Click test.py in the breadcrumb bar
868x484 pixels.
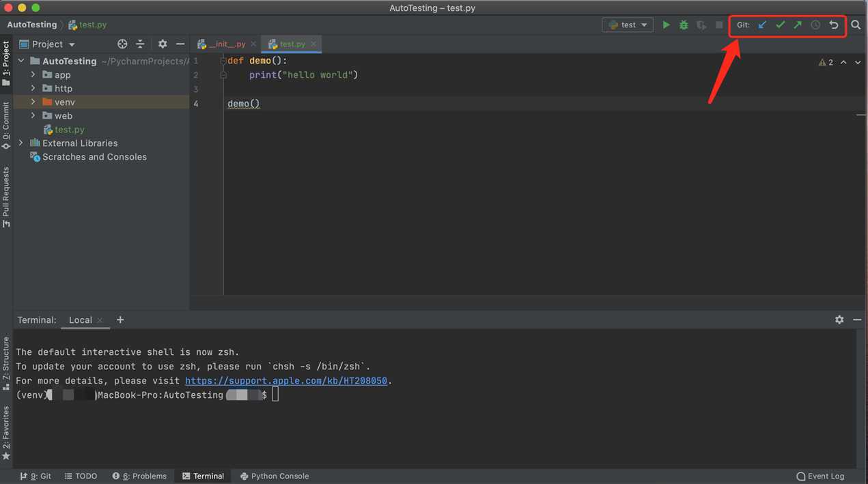87,25
